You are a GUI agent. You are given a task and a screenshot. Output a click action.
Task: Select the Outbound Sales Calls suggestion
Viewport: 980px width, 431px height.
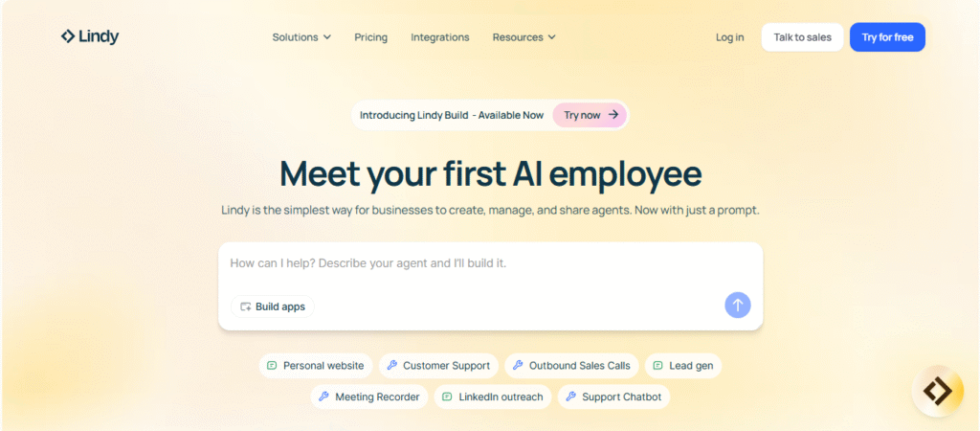(x=571, y=366)
